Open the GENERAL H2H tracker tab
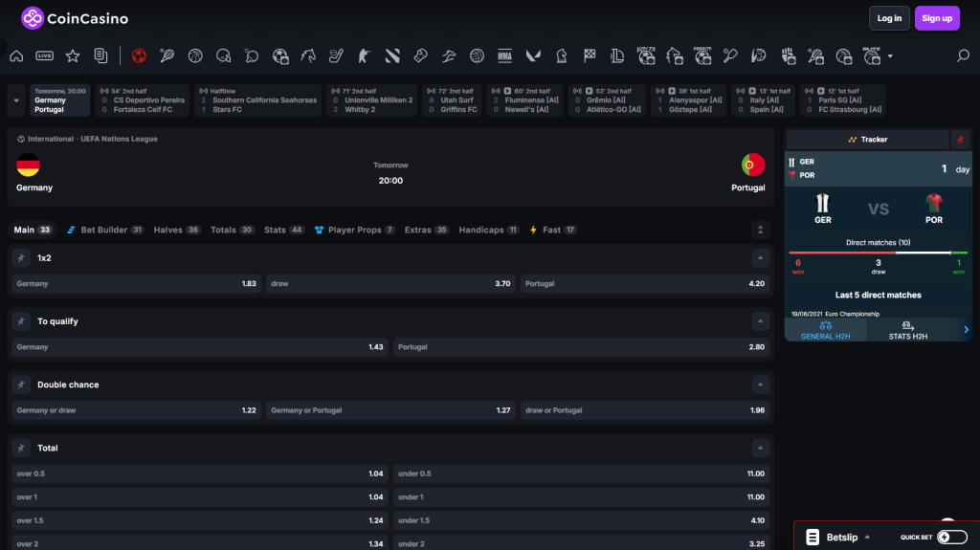 pyautogui.click(x=826, y=330)
